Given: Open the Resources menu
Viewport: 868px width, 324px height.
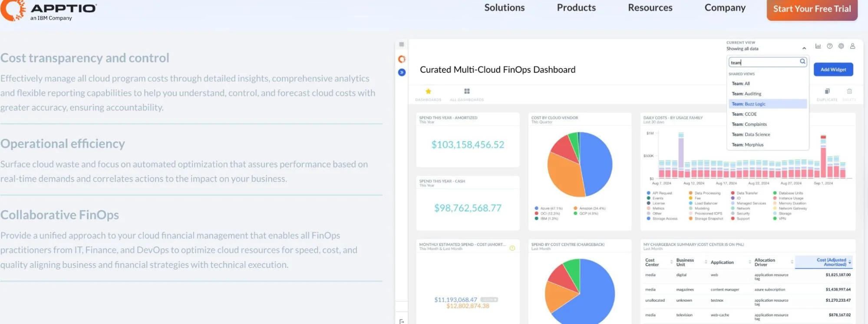Looking at the screenshot, I should [650, 8].
